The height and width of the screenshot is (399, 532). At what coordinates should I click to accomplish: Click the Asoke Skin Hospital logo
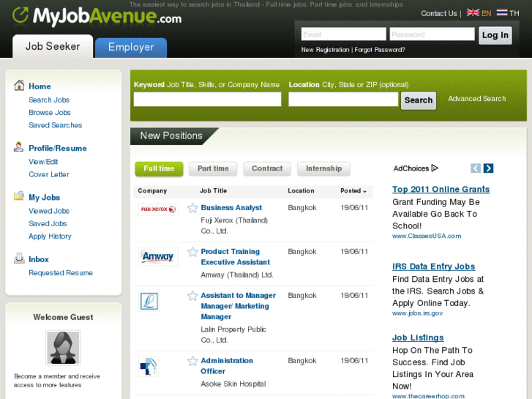pyautogui.click(x=149, y=367)
